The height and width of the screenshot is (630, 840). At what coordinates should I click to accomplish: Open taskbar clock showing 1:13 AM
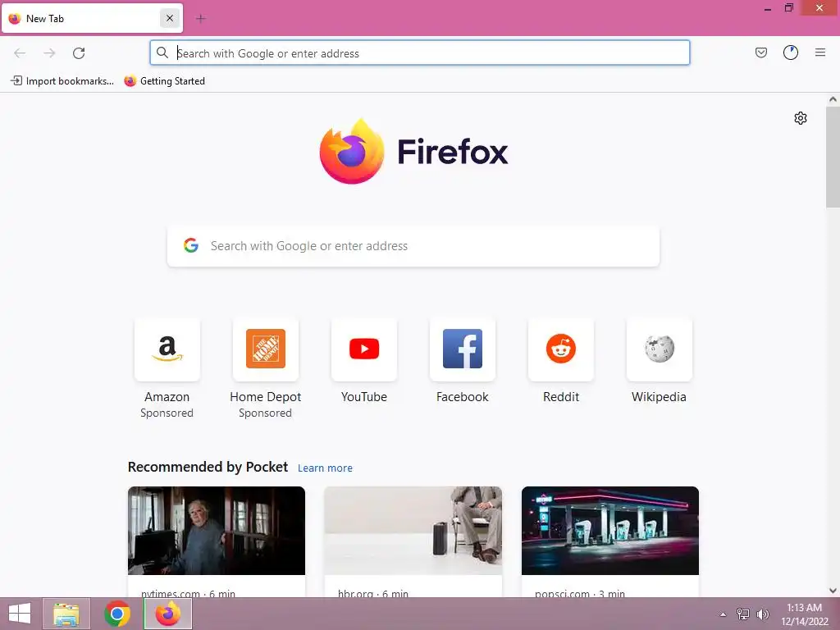point(804,614)
